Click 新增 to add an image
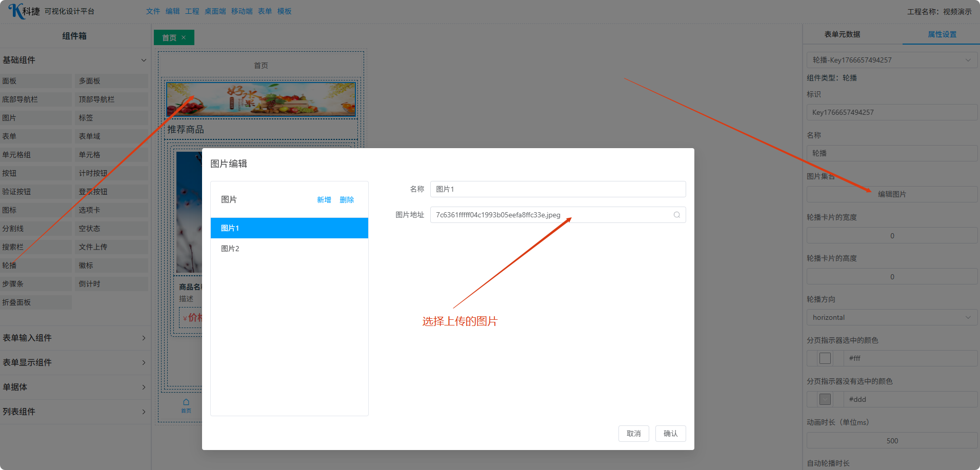 click(x=324, y=200)
